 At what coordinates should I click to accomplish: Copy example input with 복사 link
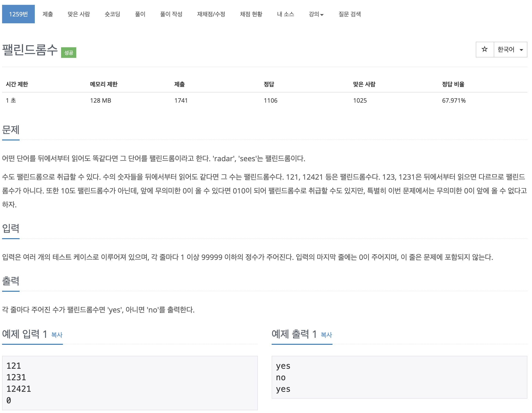tap(57, 335)
